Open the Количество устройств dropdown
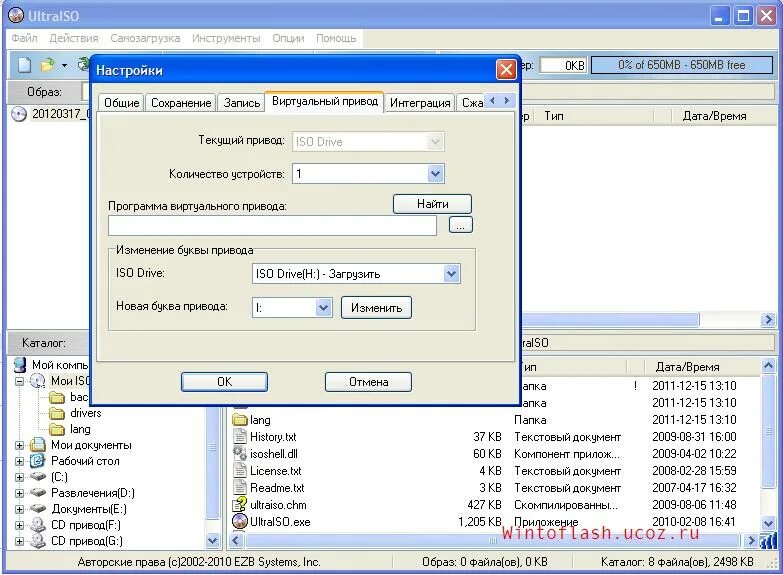The width and height of the screenshot is (783, 575). point(435,174)
